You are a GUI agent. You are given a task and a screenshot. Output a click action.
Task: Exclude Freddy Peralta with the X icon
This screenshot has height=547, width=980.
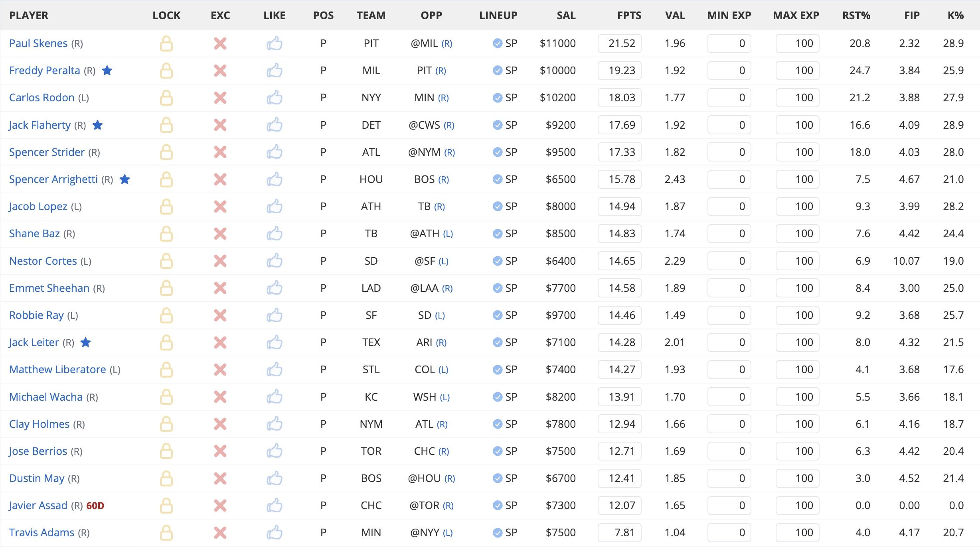tap(220, 71)
